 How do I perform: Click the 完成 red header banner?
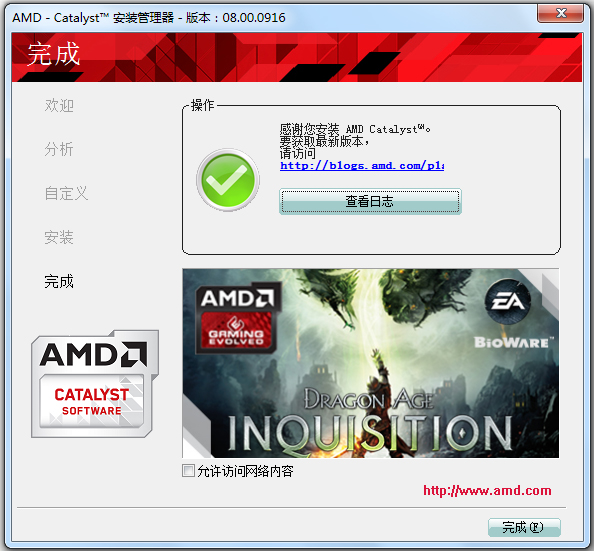(297, 57)
